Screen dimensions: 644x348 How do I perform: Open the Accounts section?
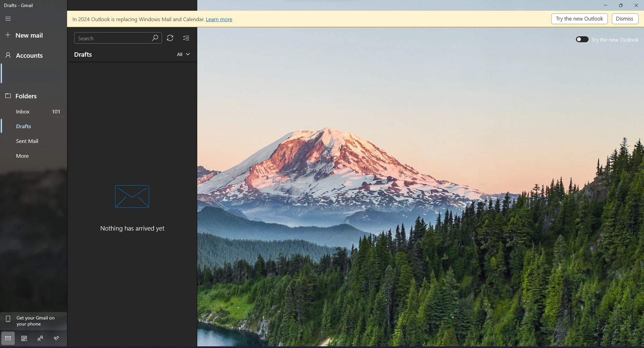[x=29, y=56]
